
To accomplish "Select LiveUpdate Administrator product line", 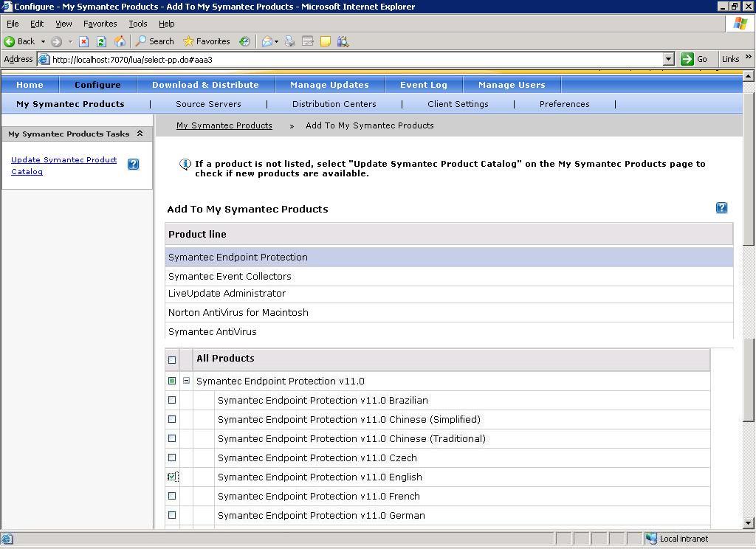I will click(x=449, y=294).
